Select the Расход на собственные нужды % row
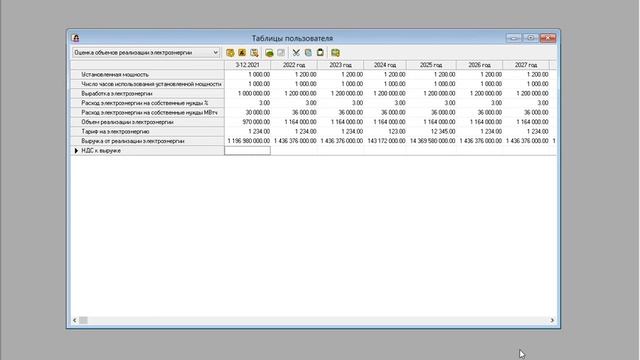The height and width of the screenshot is (360, 640). (x=147, y=103)
